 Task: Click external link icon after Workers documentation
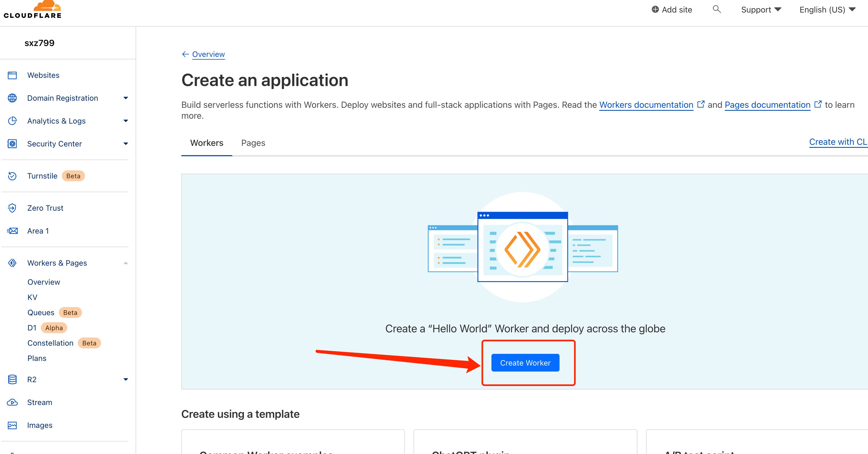click(x=701, y=104)
